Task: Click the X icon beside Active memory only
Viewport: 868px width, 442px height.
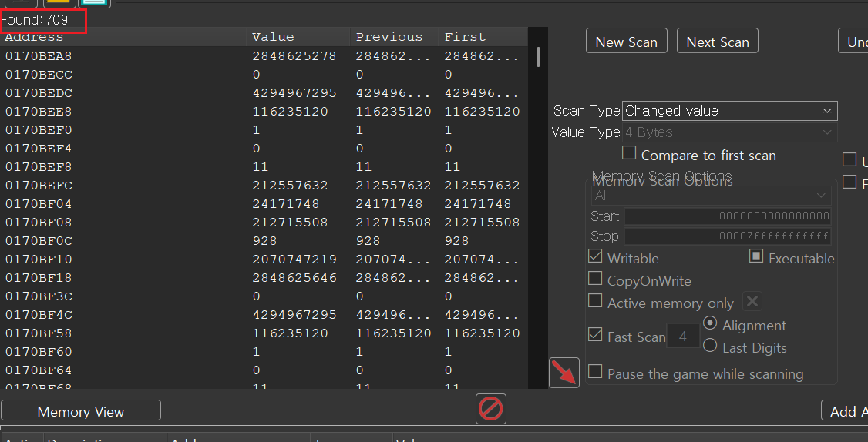Action: click(752, 302)
